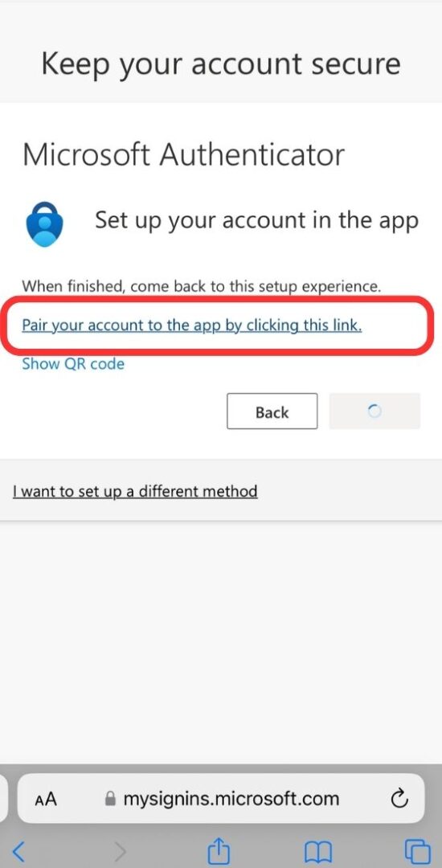The image size is (442, 868).
Task: Tap Set up your account in the app text
Action: tap(256, 220)
